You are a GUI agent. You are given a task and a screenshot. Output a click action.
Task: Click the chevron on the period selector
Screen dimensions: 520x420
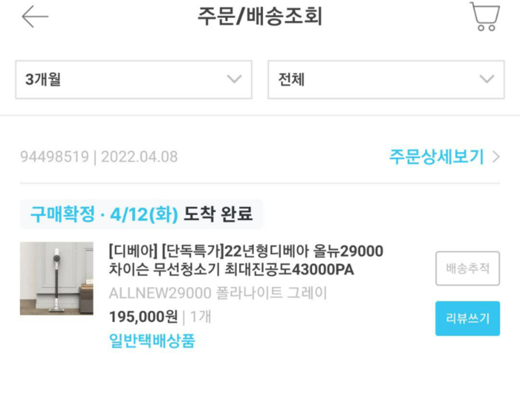(234, 79)
